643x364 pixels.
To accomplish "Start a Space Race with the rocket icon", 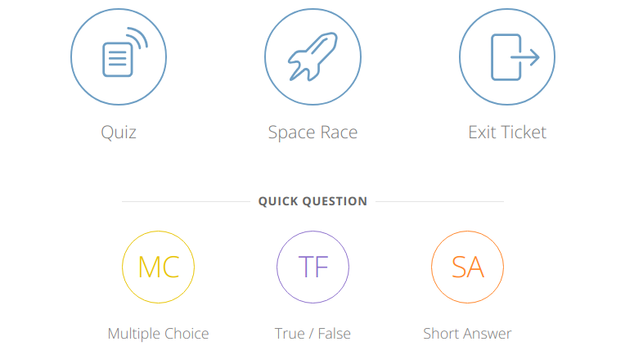I will (313, 56).
